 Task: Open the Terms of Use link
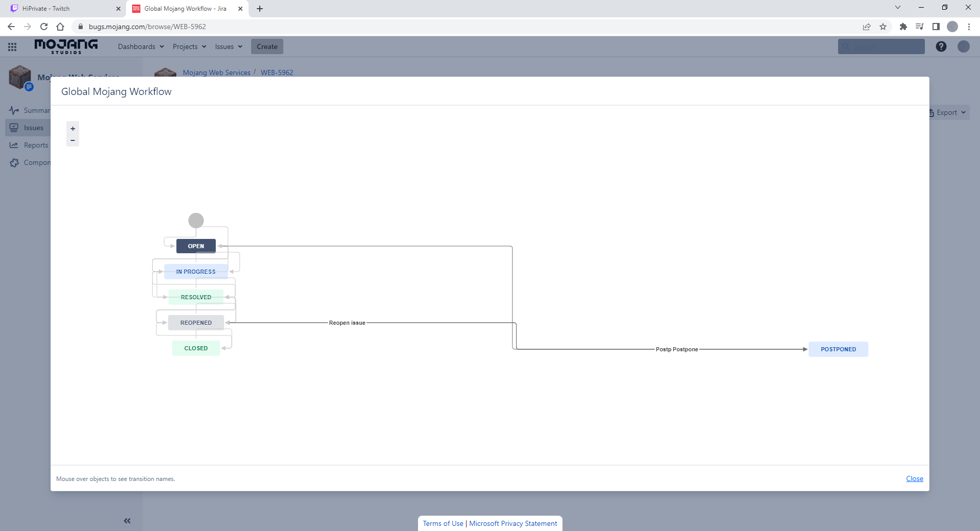(x=443, y=523)
